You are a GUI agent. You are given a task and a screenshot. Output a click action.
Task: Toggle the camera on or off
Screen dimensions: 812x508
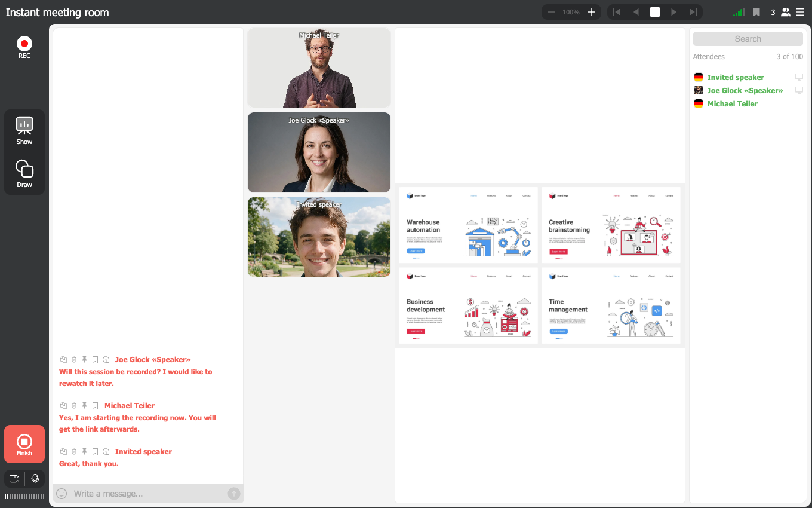coord(14,479)
